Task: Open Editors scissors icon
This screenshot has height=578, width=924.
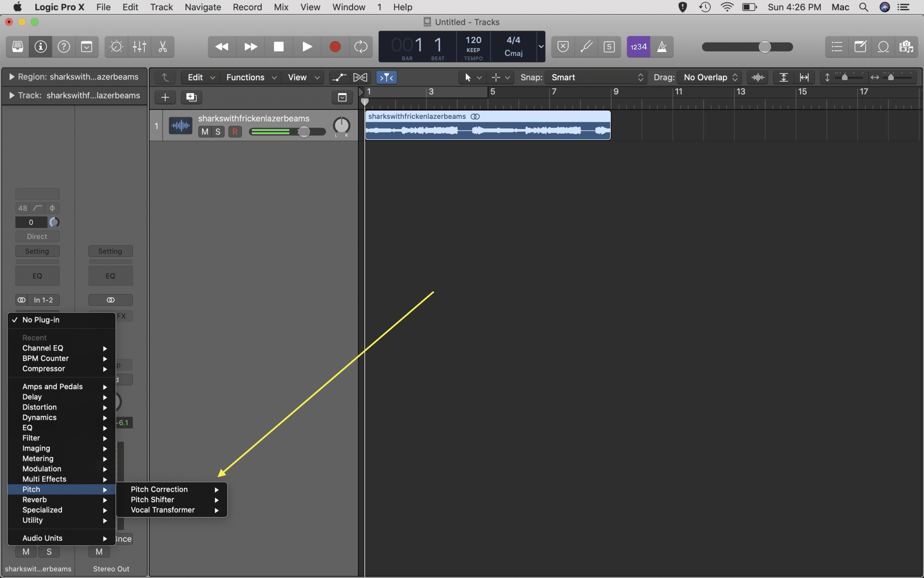Action: click(x=162, y=47)
